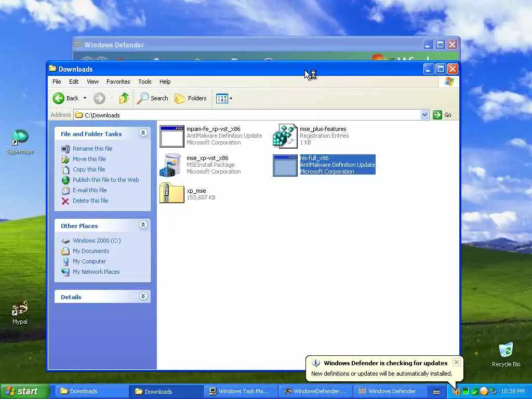Click the mpam-fe_xp-vst_x86 file name
The width and height of the screenshot is (532, 399).
pyautogui.click(x=213, y=129)
